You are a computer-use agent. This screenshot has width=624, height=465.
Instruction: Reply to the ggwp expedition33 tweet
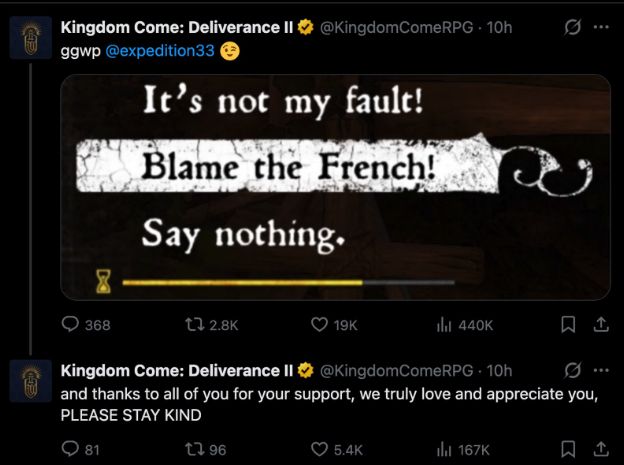pos(86,325)
